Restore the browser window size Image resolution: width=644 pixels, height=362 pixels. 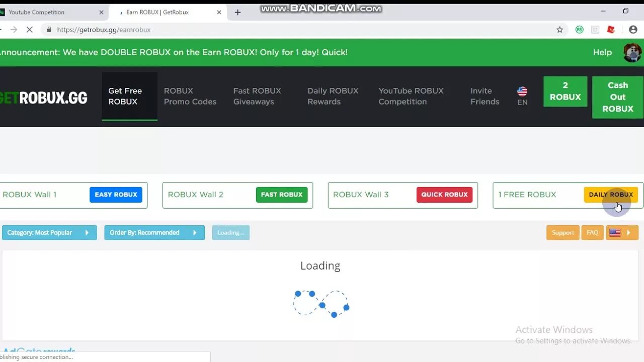click(x=626, y=11)
